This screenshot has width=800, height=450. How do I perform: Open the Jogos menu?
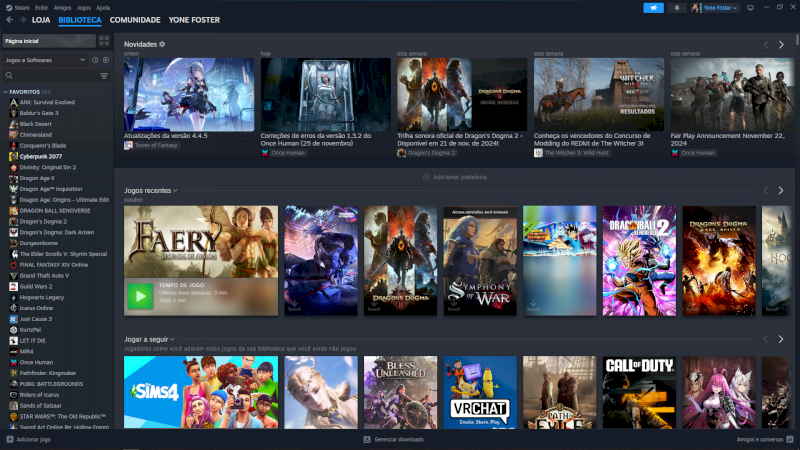84,8
